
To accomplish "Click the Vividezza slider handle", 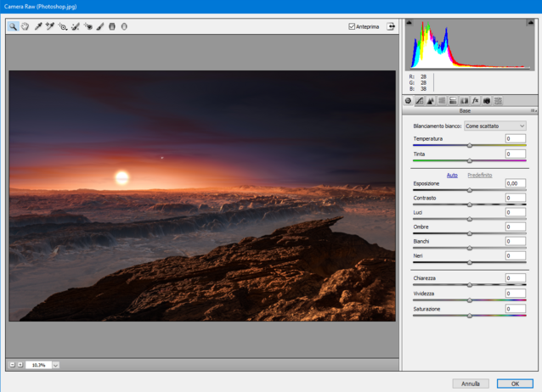I will pyautogui.click(x=470, y=300).
